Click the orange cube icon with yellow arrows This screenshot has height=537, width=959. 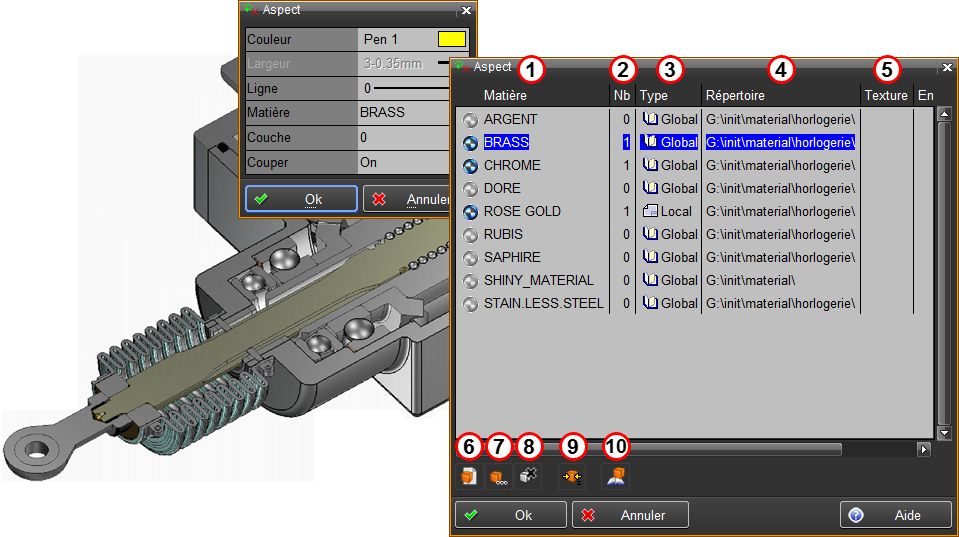572,477
